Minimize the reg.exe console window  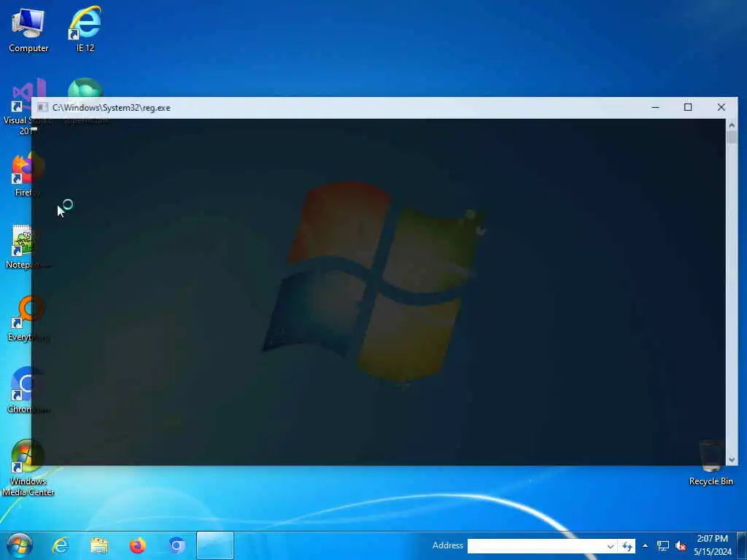[656, 107]
